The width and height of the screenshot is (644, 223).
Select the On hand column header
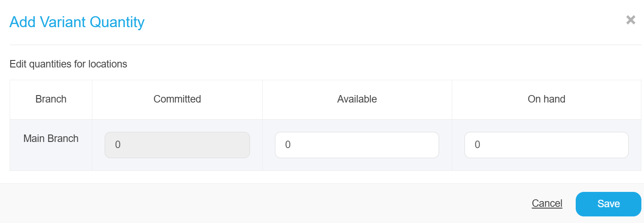point(546,99)
